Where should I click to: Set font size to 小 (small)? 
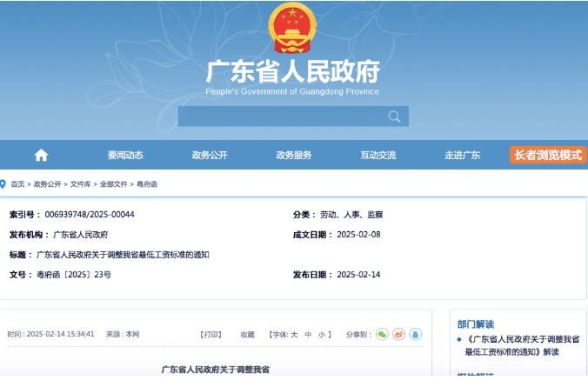320,334
